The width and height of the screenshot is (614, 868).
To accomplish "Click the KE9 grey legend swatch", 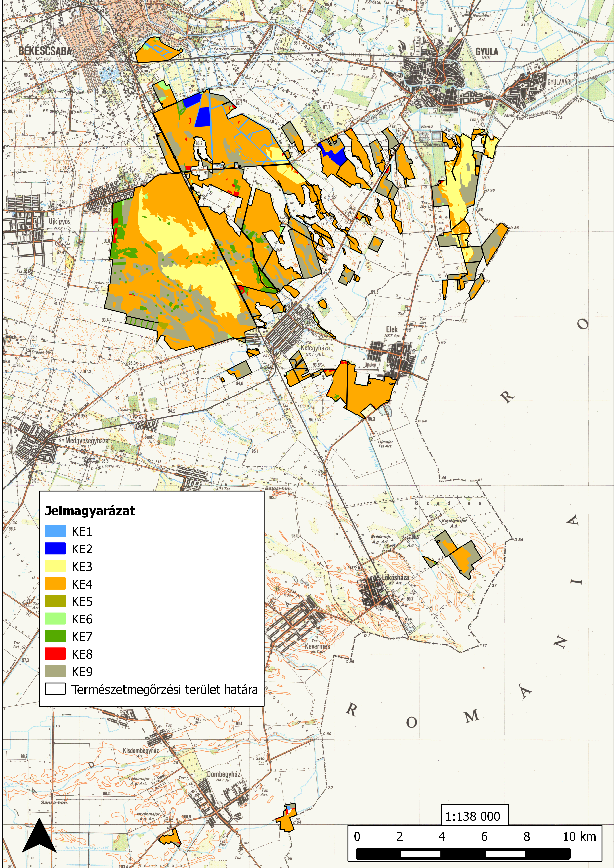I will (55, 671).
